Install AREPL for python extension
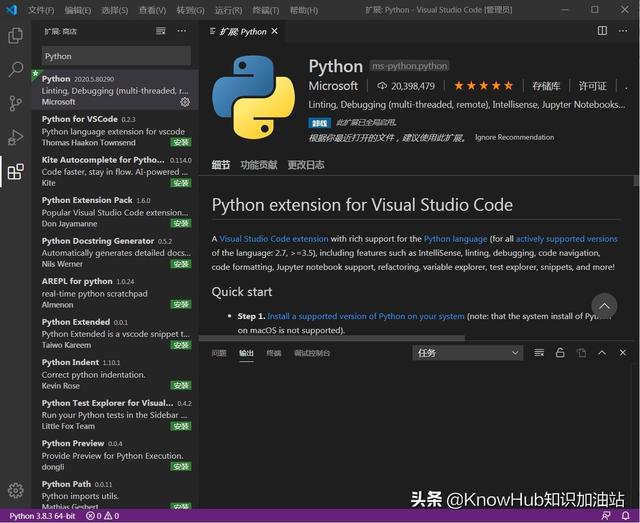The image size is (640, 523). tap(181, 305)
